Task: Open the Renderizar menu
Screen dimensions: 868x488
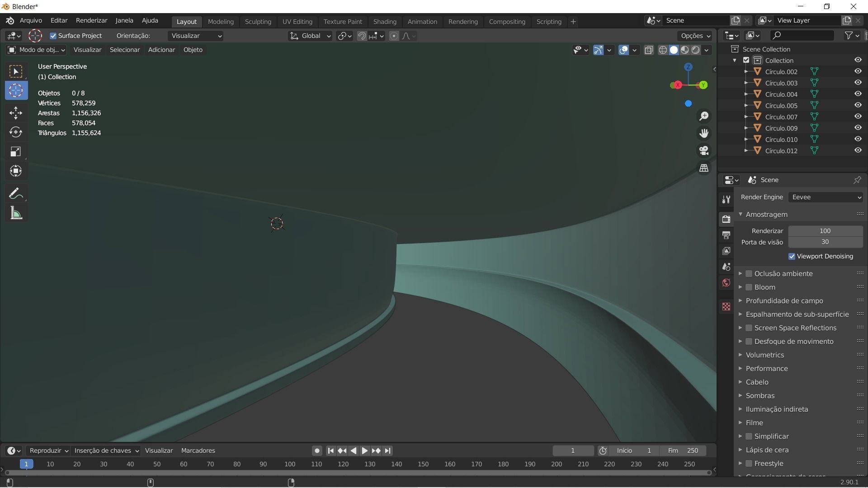Action: (91, 20)
